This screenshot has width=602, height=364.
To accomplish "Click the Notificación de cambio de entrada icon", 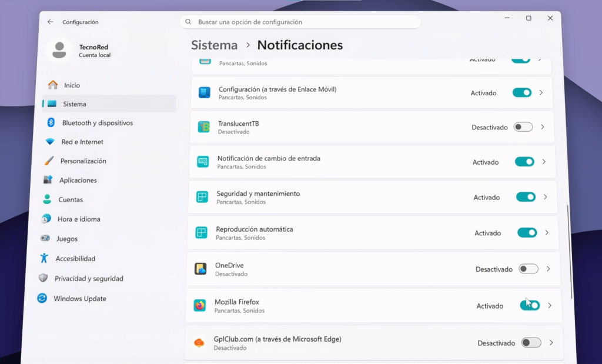I will (x=203, y=162).
